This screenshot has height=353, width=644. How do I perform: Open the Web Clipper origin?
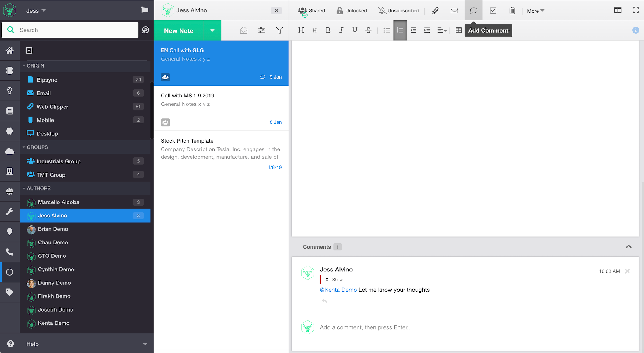tap(52, 107)
